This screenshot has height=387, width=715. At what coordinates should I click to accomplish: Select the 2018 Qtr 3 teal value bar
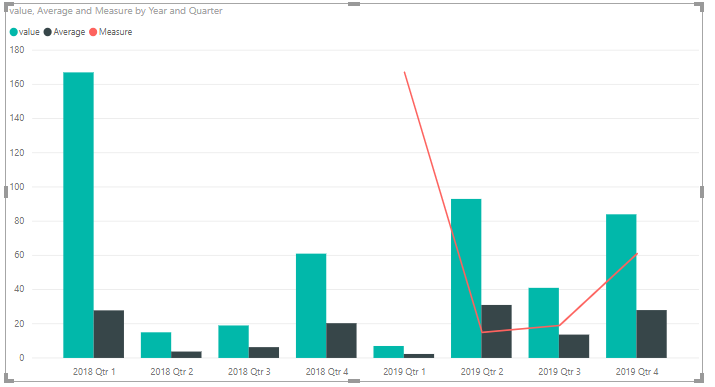tap(233, 341)
